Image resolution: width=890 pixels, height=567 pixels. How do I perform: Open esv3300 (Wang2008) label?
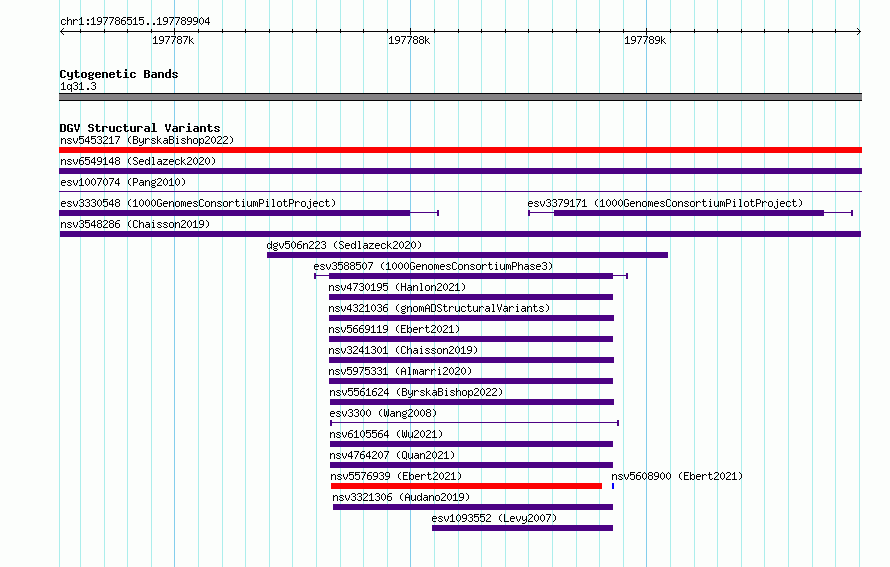383,413
